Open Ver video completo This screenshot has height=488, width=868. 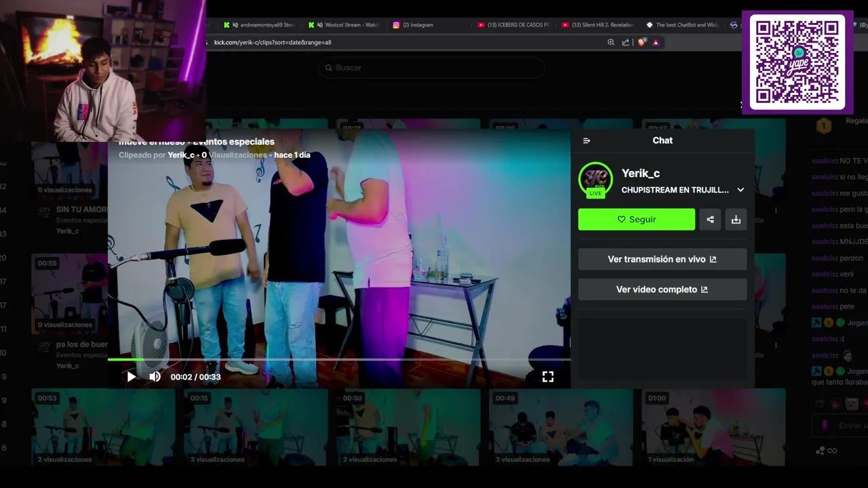pos(663,289)
